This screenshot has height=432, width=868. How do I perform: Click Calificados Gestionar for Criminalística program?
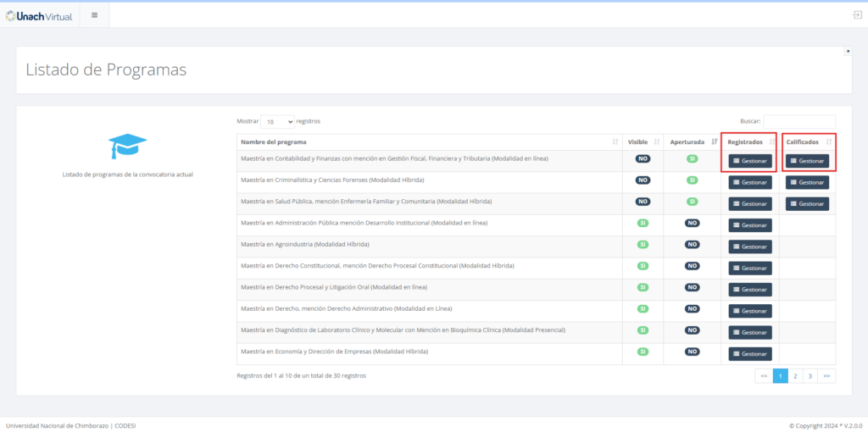(807, 182)
